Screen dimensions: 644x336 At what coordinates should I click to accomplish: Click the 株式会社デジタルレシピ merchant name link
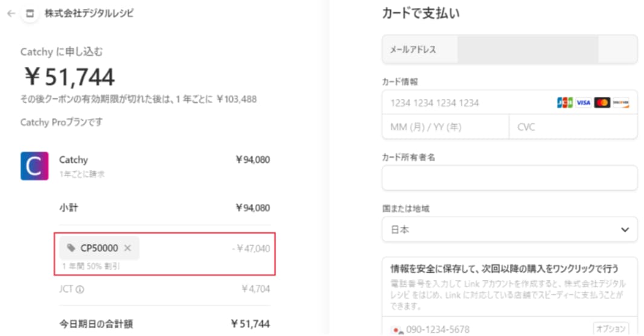point(89,13)
